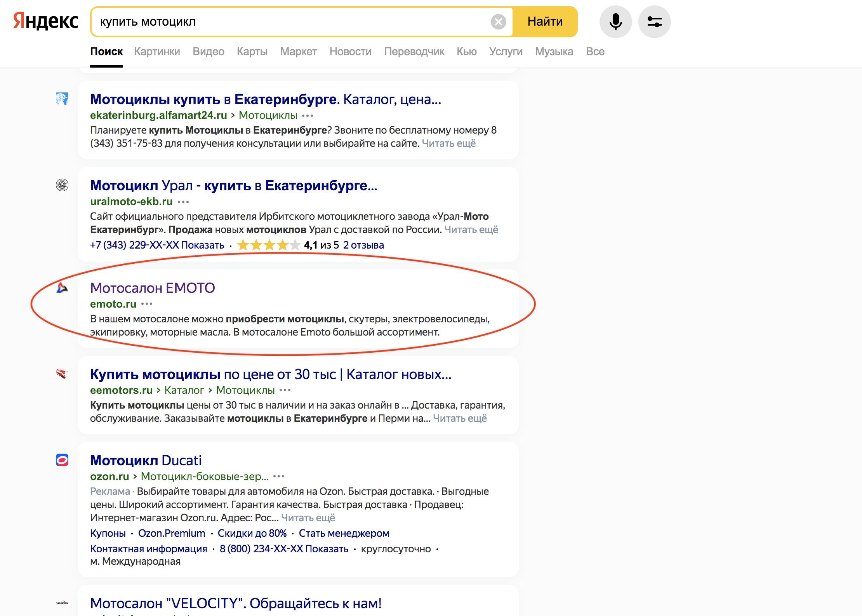
Task: Clear the search query with X icon
Action: click(498, 22)
